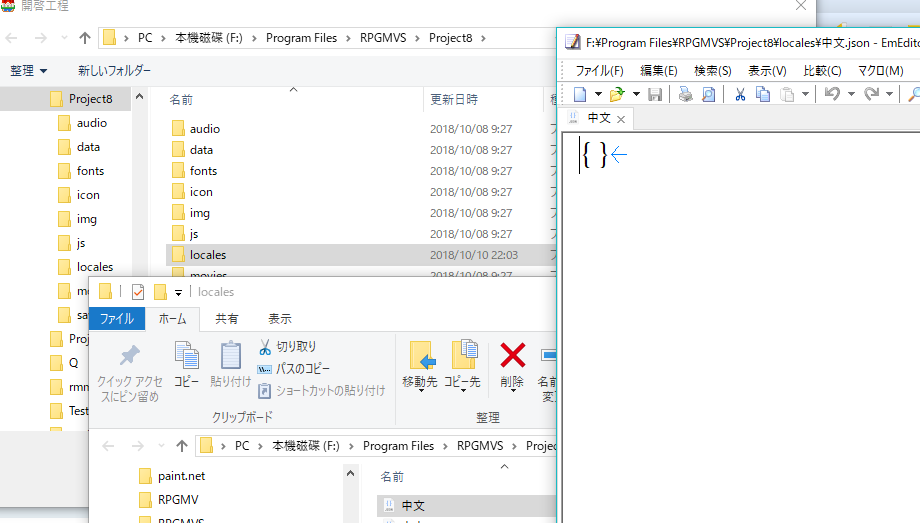920x523 pixels.
Task: Click the properties checkmark icon in locales title bar
Action: coord(138,292)
